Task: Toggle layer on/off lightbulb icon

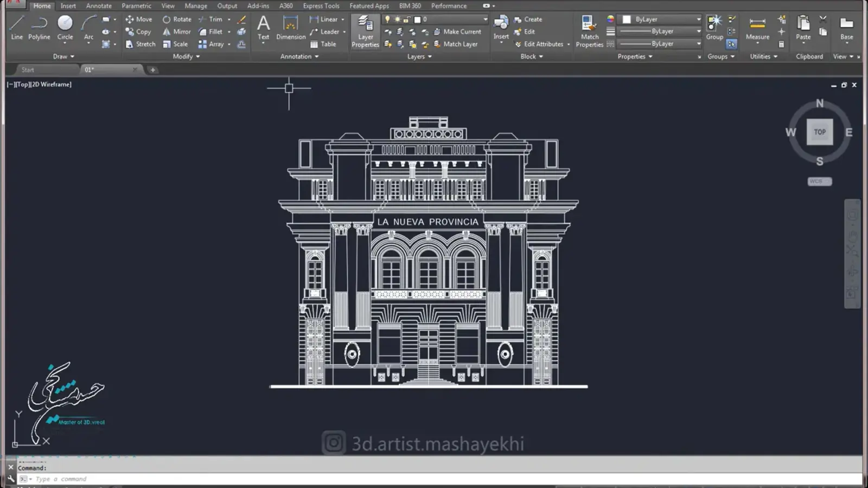Action: (387, 19)
